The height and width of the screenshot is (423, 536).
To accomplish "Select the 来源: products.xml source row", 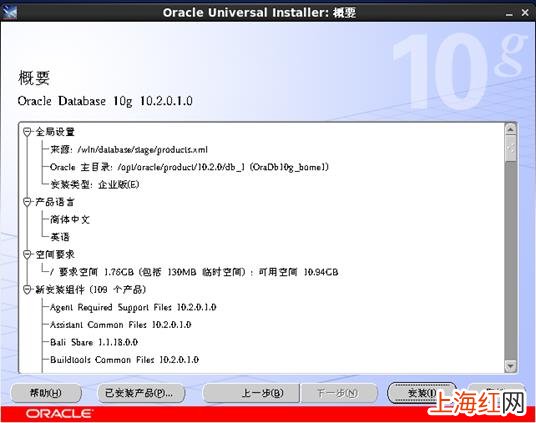I will pyautogui.click(x=129, y=150).
